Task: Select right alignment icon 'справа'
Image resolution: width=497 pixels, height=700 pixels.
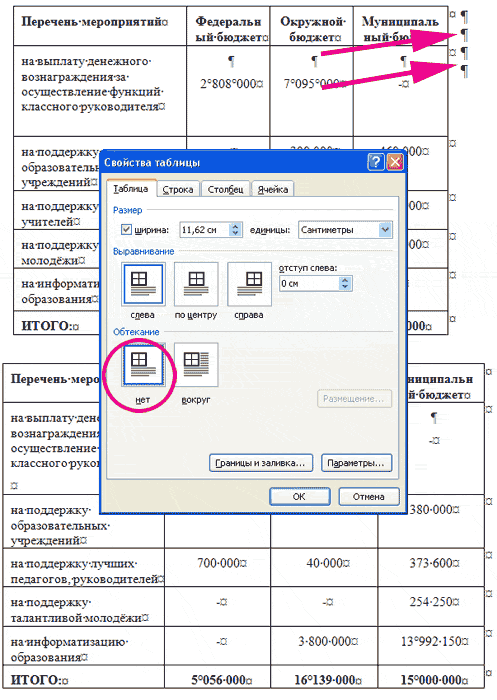Action: click(249, 284)
